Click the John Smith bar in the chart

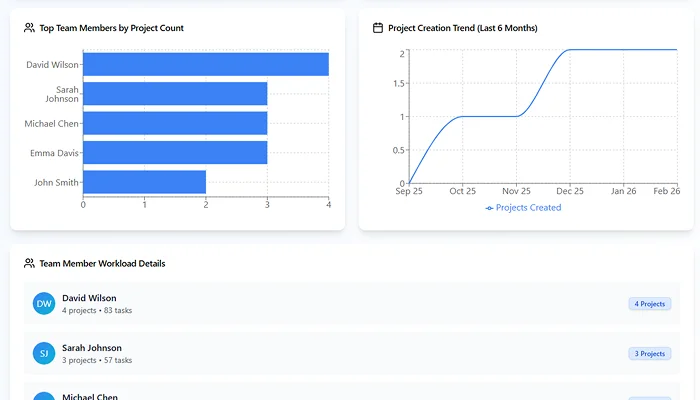144,182
